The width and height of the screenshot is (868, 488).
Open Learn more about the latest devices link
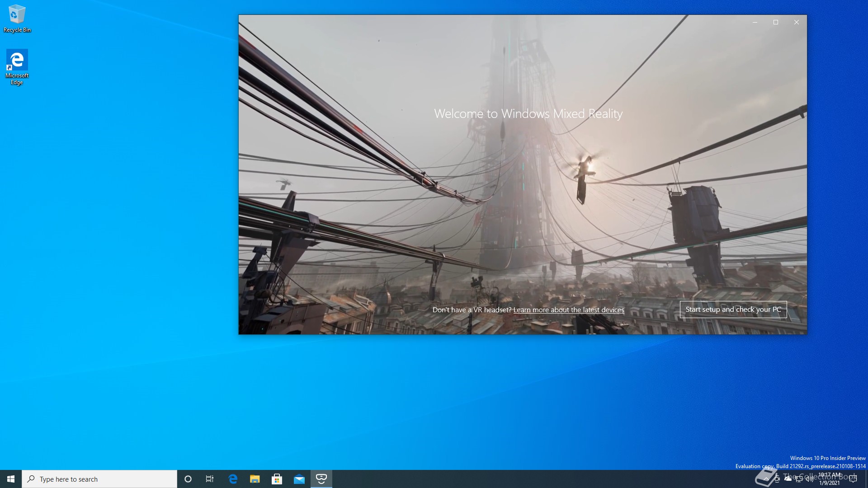coord(569,310)
